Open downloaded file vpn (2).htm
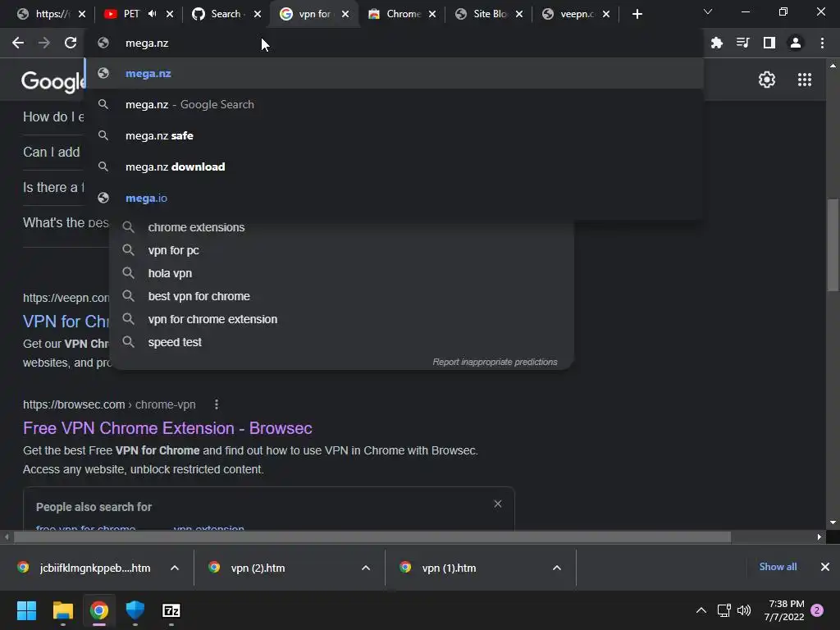The width and height of the screenshot is (840, 630). [x=258, y=568]
